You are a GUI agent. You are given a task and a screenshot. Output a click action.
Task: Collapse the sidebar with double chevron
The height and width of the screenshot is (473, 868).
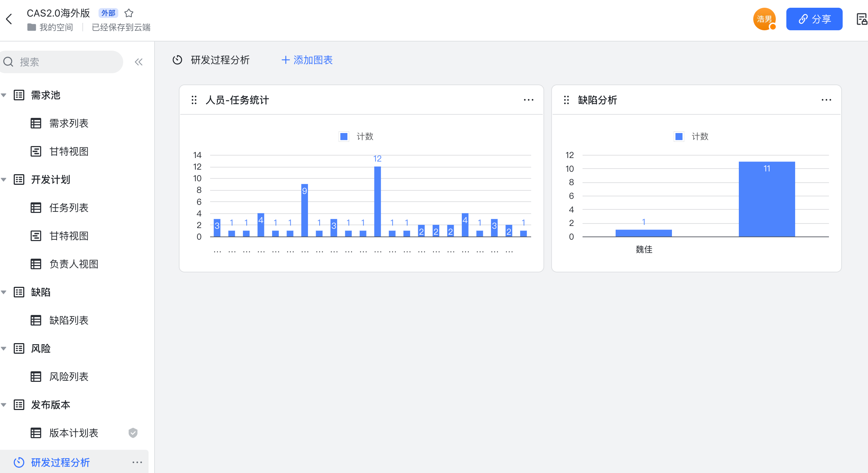coord(138,62)
